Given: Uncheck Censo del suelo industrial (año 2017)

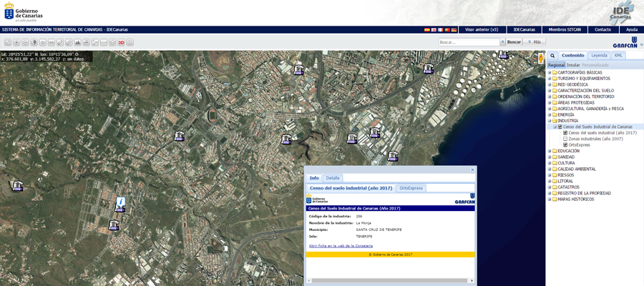Looking at the screenshot, I should click(x=565, y=132).
